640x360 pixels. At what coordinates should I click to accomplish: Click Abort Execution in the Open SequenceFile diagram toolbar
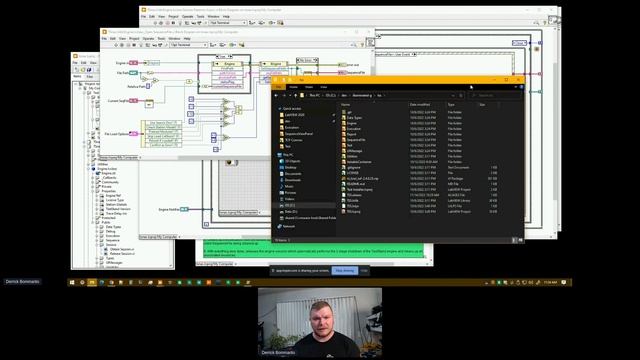[128, 45]
